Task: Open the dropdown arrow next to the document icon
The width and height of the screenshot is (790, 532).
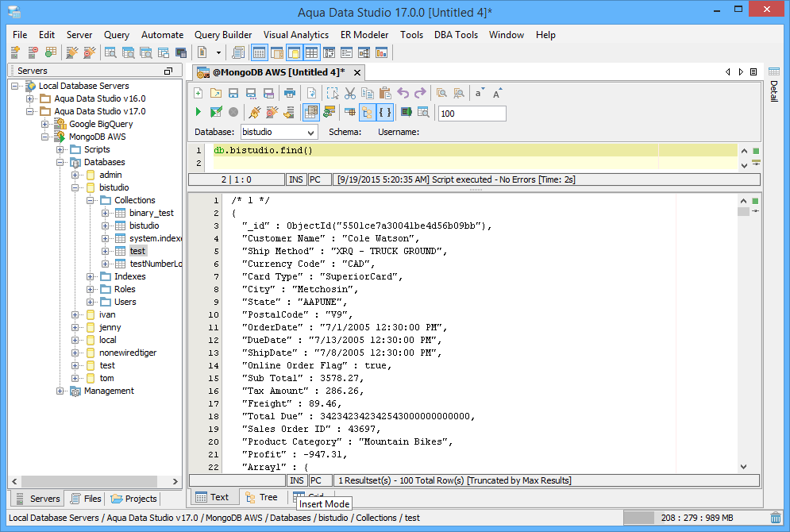Action: pos(218,52)
